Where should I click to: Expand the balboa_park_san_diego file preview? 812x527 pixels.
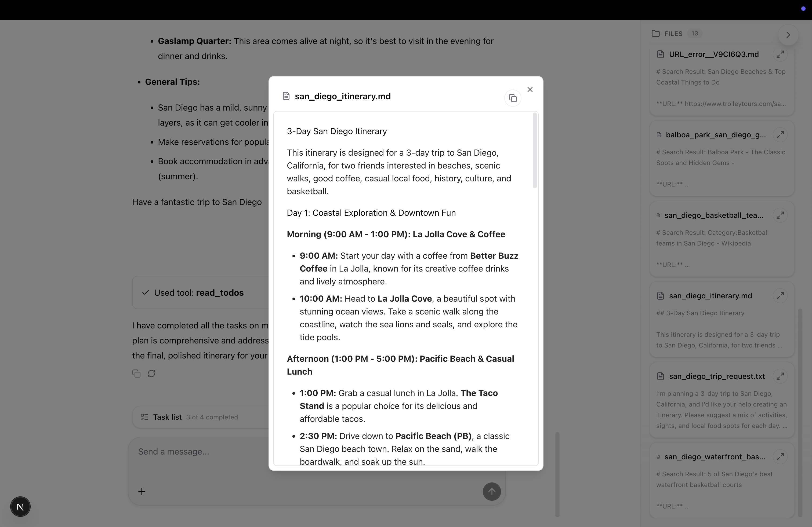click(780, 135)
